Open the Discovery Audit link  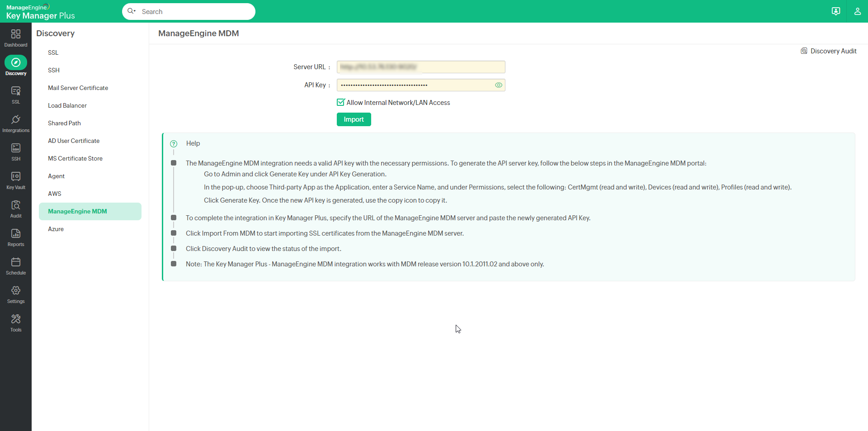point(829,51)
